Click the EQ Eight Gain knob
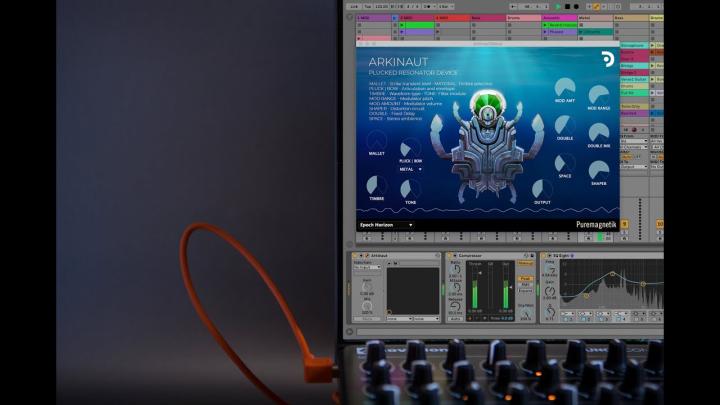Screen dimensions: 720x405 tap(550, 291)
